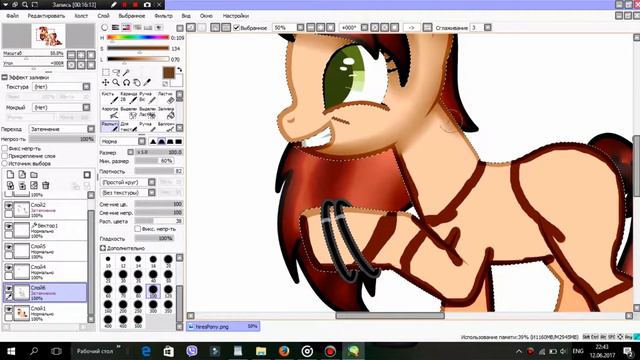
Task: Swap foreground and background colors
Action: 180,70
